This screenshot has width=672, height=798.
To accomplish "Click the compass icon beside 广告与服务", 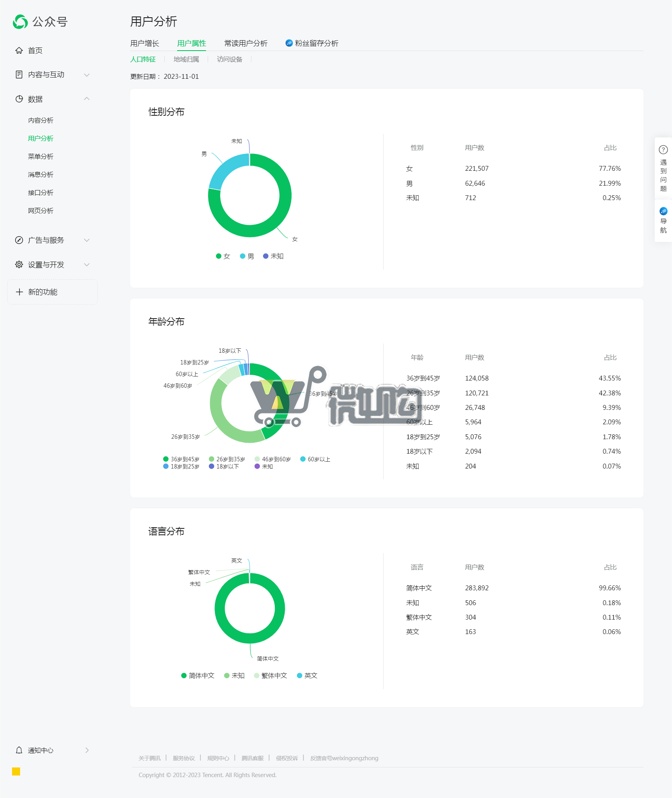I will [19, 240].
